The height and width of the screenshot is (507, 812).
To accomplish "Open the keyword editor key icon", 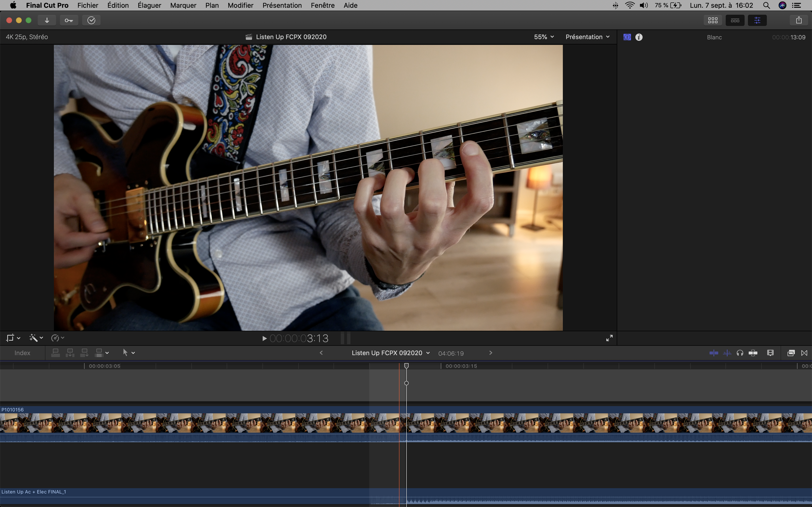I will (x=69, y=21).
